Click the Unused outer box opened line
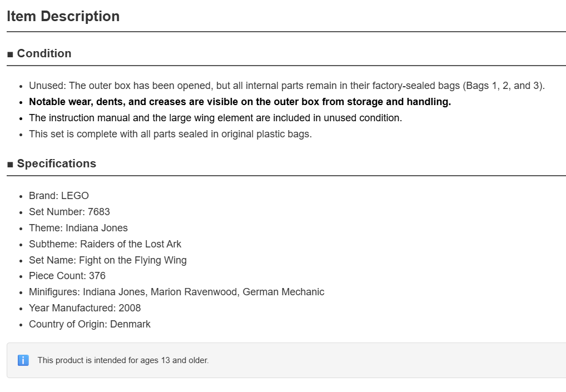Image resolution: width=566 pixels, height=392 pixels. click(x=287, y=86)
